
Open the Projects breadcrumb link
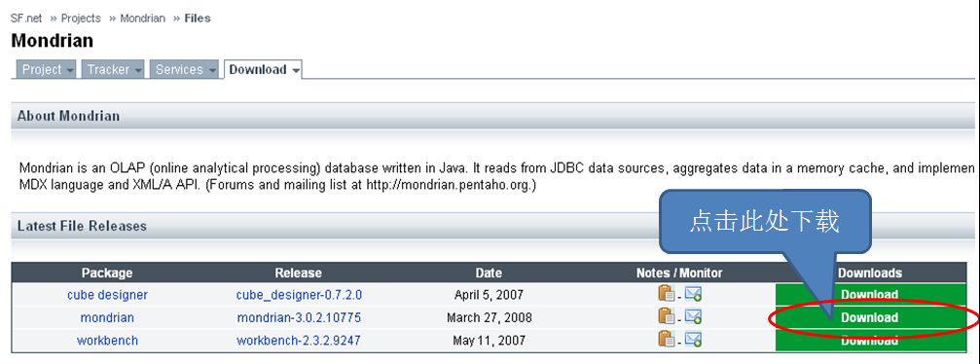point(81,18)
